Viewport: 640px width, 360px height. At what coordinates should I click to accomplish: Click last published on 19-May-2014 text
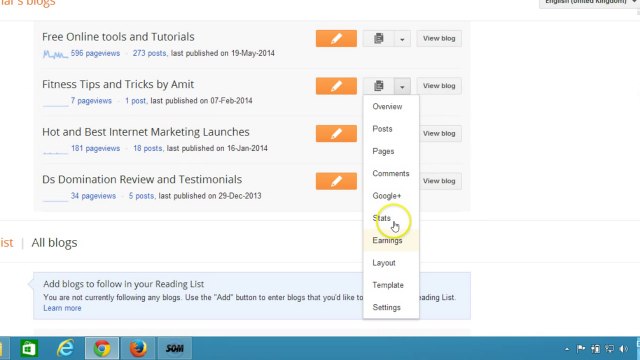222,53
